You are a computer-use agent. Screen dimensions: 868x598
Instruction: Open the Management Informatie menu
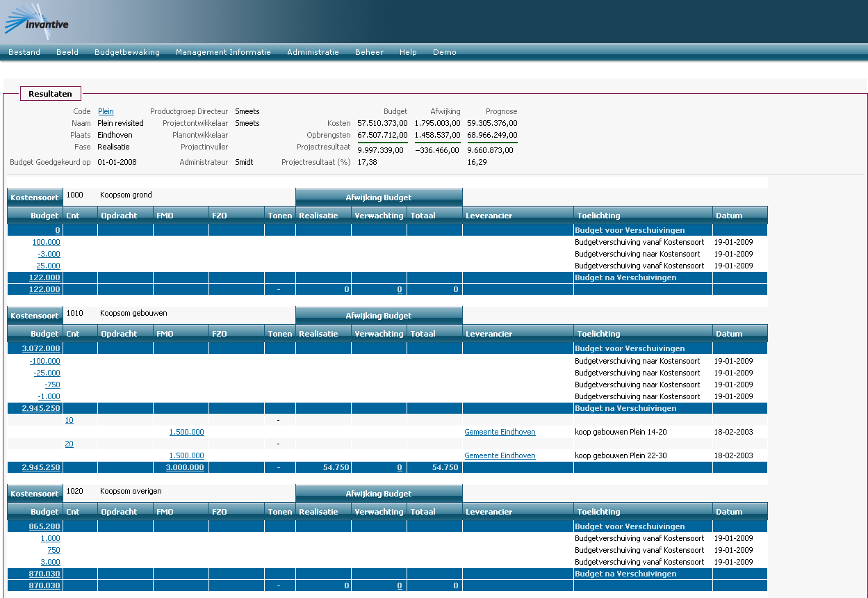tap(223, 51)
